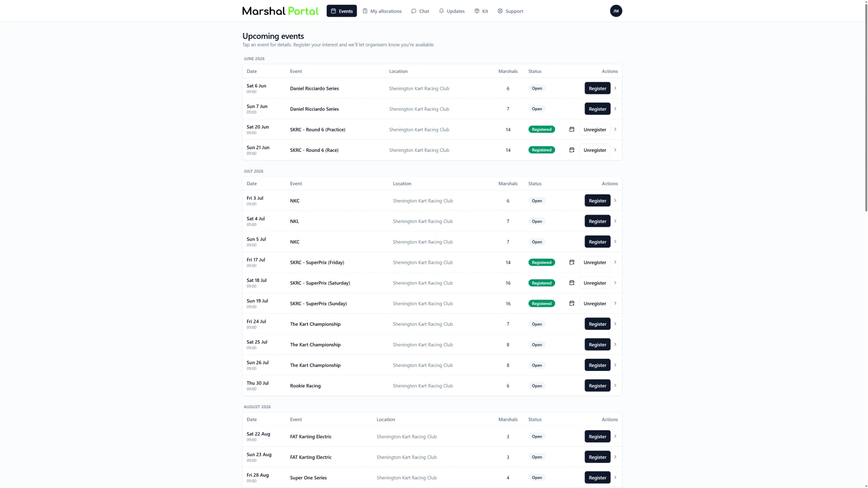868x488 pixels.
Task: Expand Sun 7 Jun event details chevron
Action: 615,109
